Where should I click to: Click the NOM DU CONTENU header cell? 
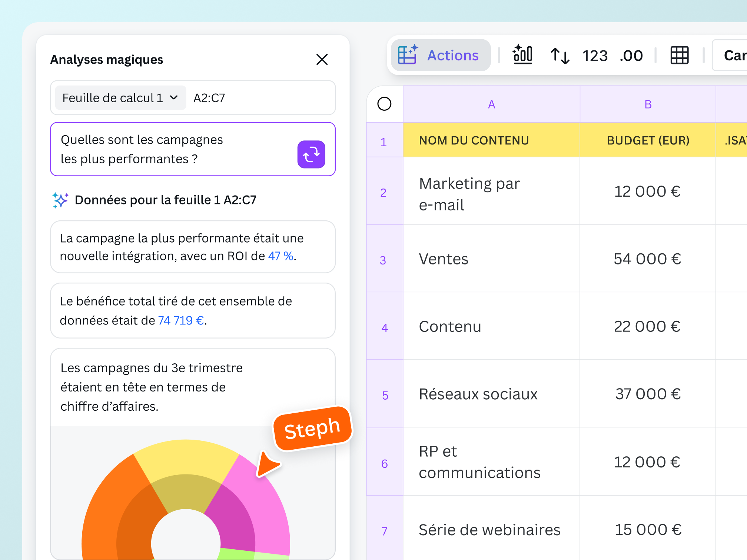click(x=491, y=140)
